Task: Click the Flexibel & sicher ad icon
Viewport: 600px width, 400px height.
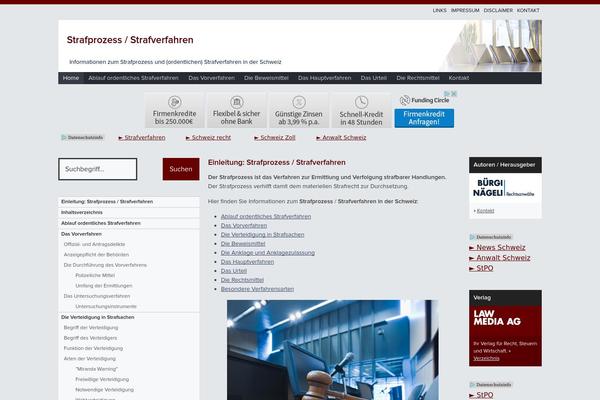Action: pos(236,102)
